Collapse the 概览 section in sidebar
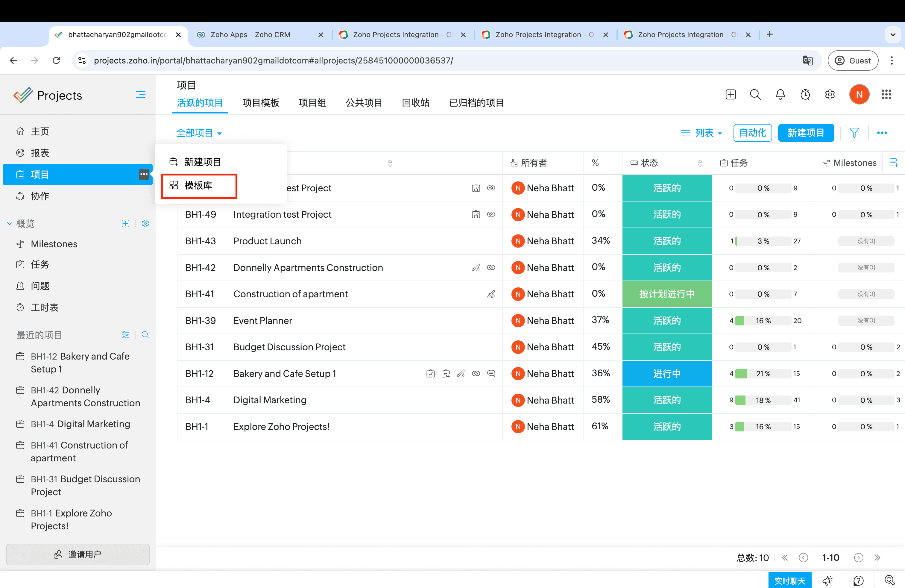The width and height of the screenshot is (905, 588). click(10, 224)
